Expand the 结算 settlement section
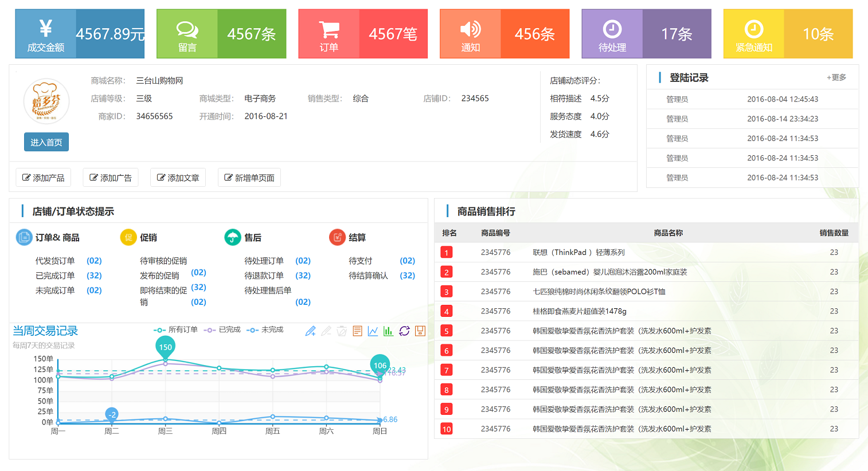Viewport: 868px width, 471px height. 338,237
